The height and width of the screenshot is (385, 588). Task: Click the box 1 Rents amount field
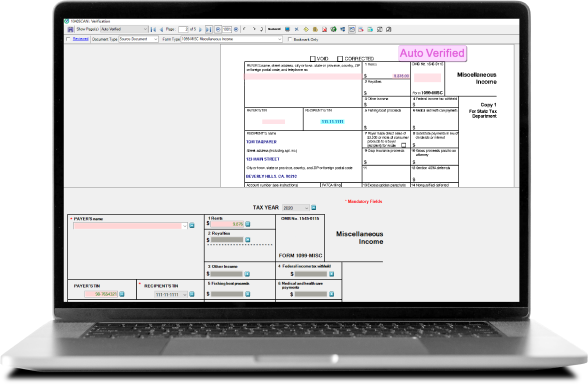point(227,224)
